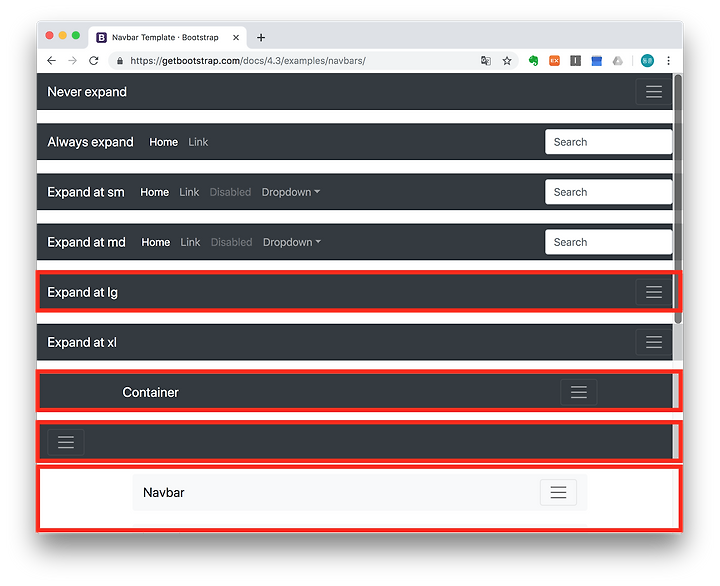The height and width of the screenshot is (586, 720).
Task: Click the blue calendar extension icon
Action: (596, 61)
